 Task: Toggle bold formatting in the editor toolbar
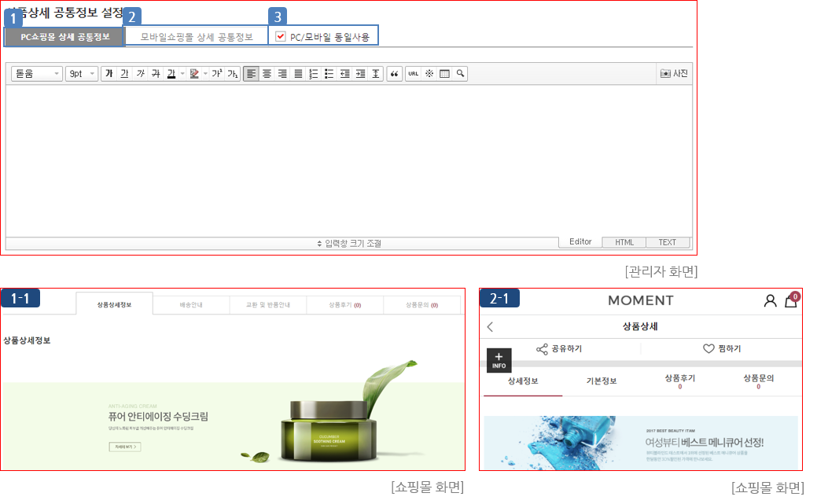point(109,74)
